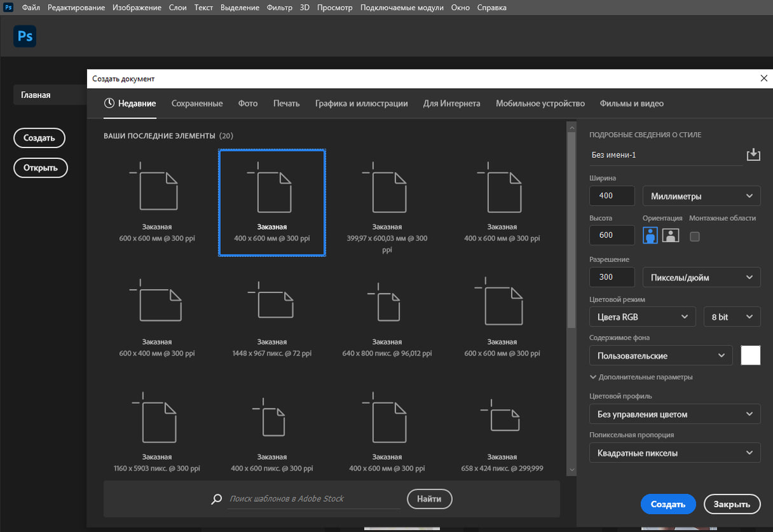Open the Мобильное устройство tab
This screenshot has height=532, width=773.
coord(540,103)
